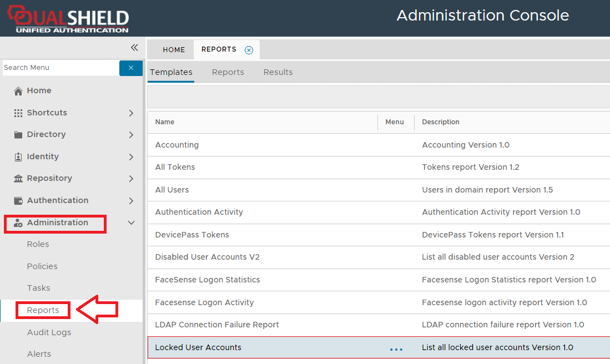Click the Directory folder icon
Viewport: 610px width, 364px height.
coord(18,135)
